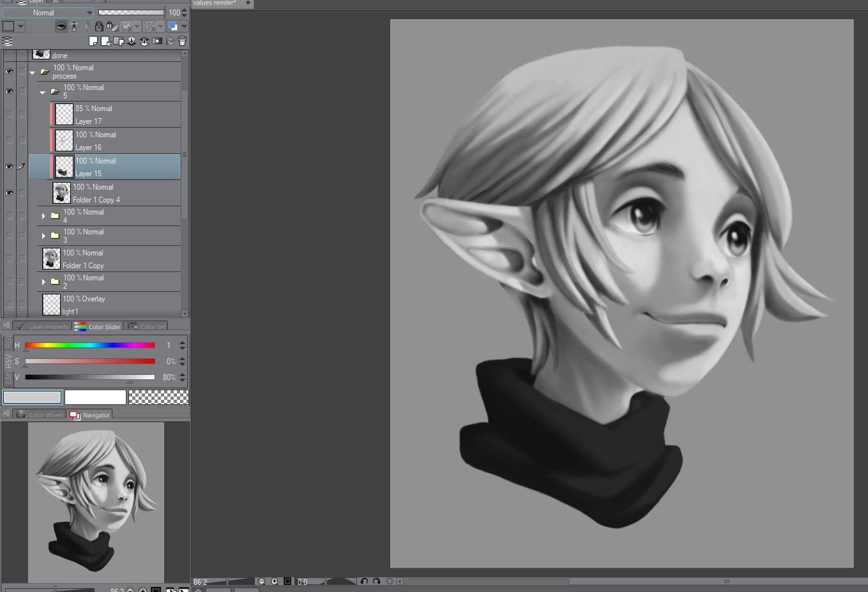Zoom in in Navigator panel
The width and height of the screenshot is (868, 592).
[x=143, y=590]
